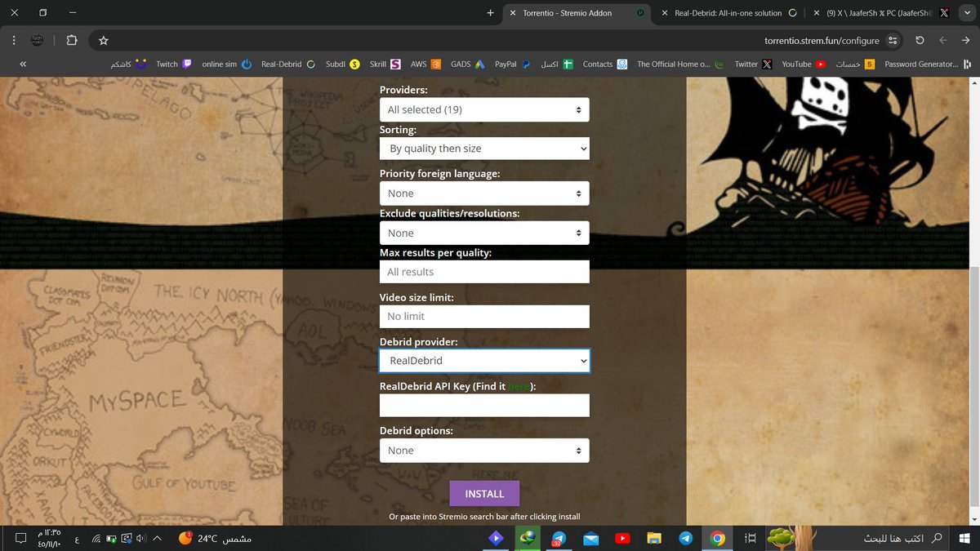Click into the Video size limit field
Image resolution: width=980 pixels, height=551 pixels.
(484, 316)
